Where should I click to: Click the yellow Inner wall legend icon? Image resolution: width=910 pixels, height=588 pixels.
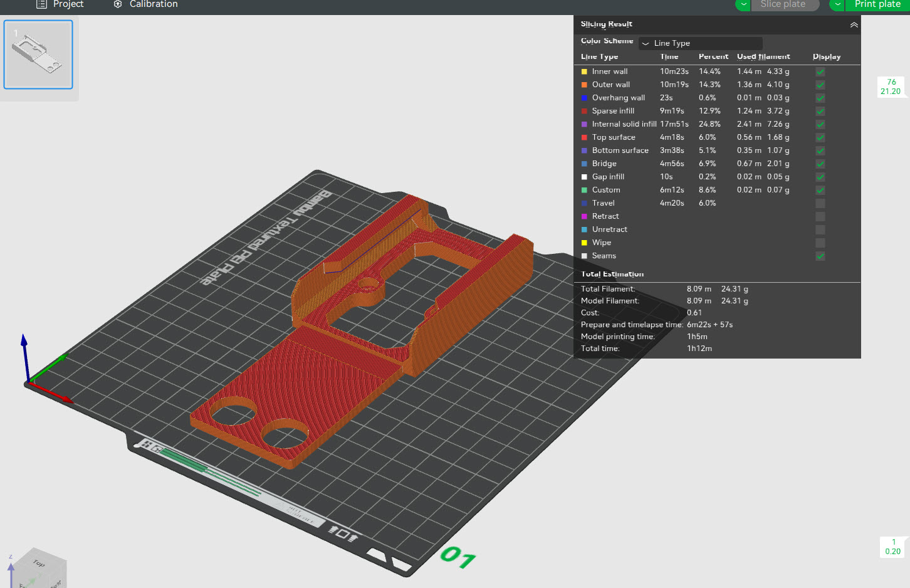click(x=584, y=71)
